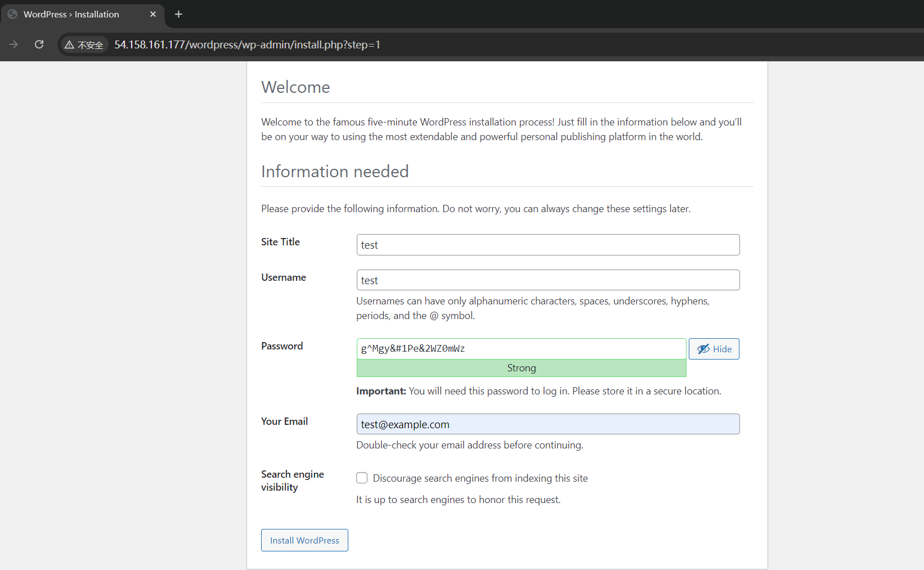Click the Your Email input field
The height and width of the screenshot is (570, 924).
pyautogui.click(x=548, y=424)
